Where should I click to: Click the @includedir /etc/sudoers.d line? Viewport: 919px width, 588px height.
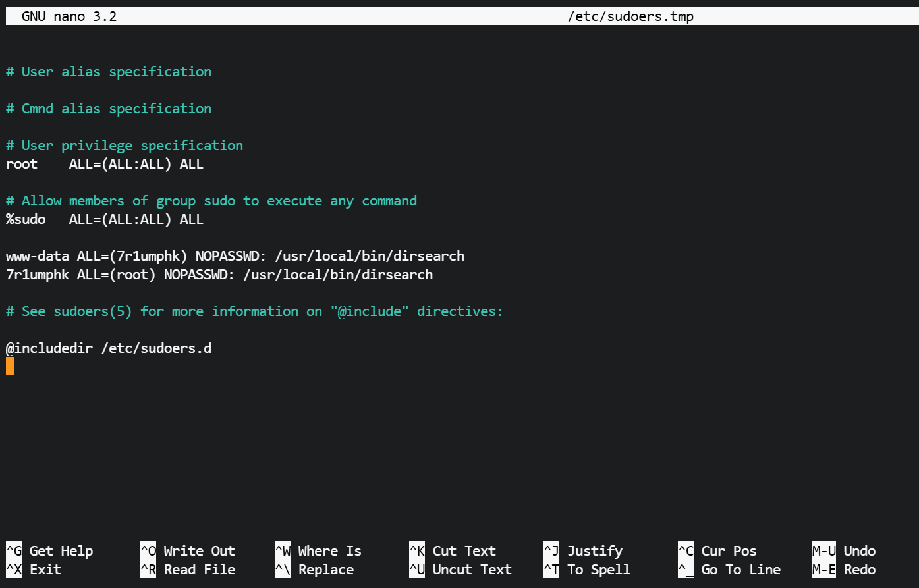tap(109, 348)
